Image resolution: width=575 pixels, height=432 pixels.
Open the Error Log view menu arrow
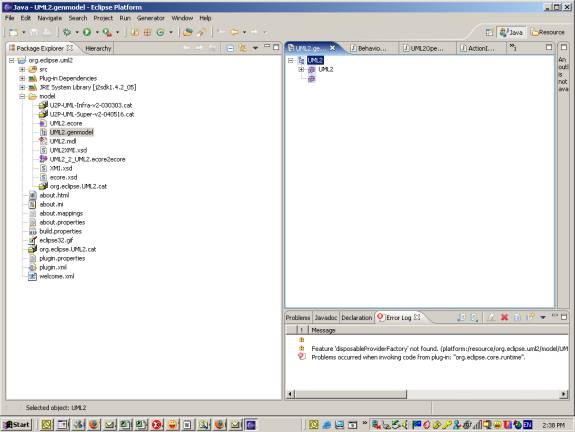coord(543,317)
